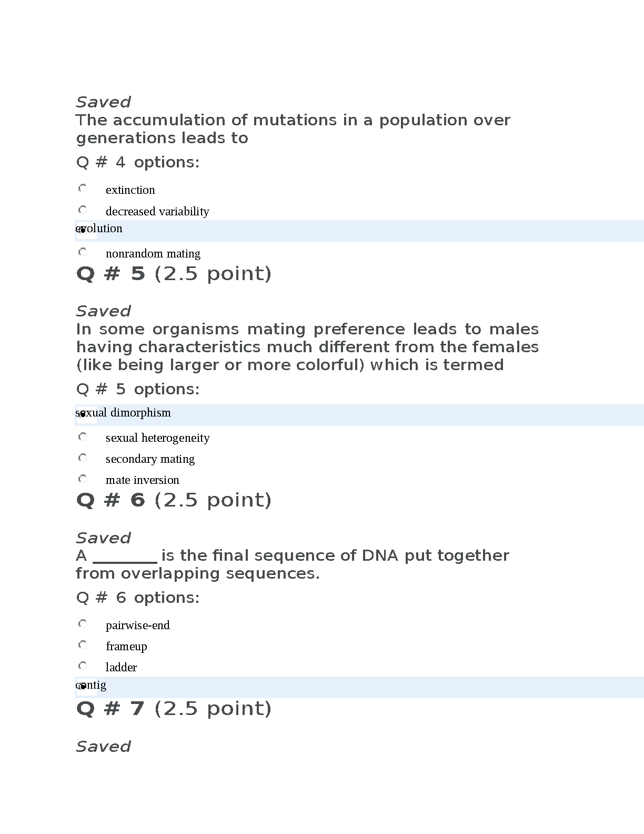Click the 'Q # 7 (2.5 point)' heading
This screenshot has height=834, width=644.
click(x=174, y=709)
